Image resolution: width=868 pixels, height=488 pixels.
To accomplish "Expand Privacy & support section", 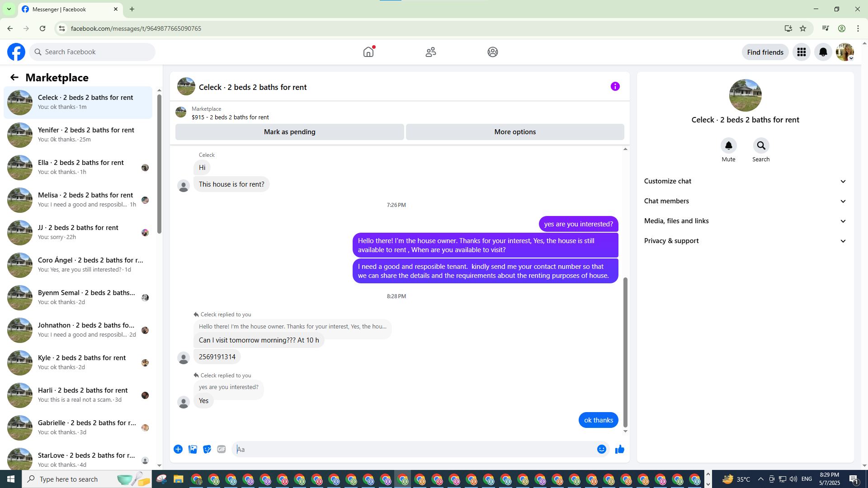I will click(745, 241).
